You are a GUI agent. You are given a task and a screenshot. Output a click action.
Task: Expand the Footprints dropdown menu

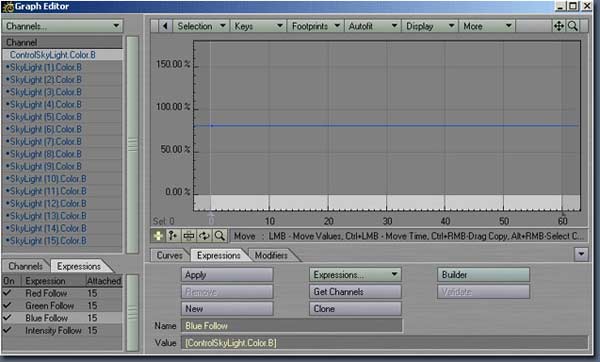pyautogui.click(x=316, y=26)
